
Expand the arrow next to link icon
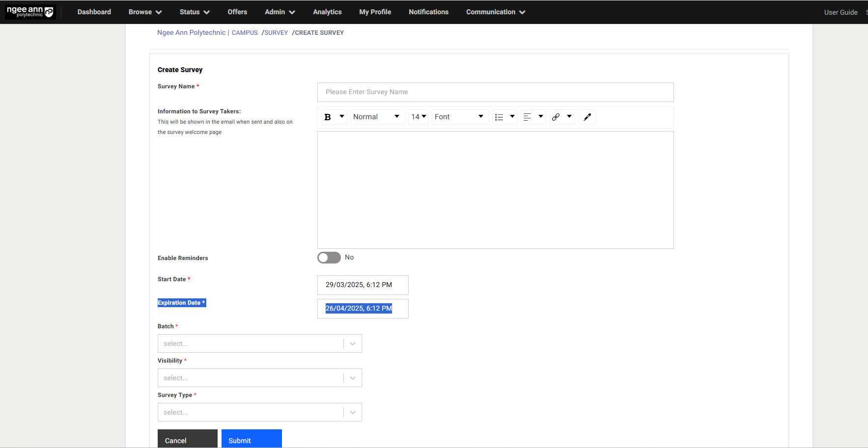coord(569,117)
